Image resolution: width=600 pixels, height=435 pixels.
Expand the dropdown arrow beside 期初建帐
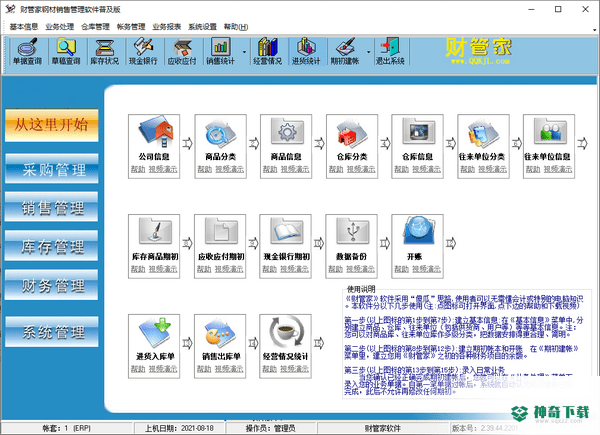(x=368, y=52)
